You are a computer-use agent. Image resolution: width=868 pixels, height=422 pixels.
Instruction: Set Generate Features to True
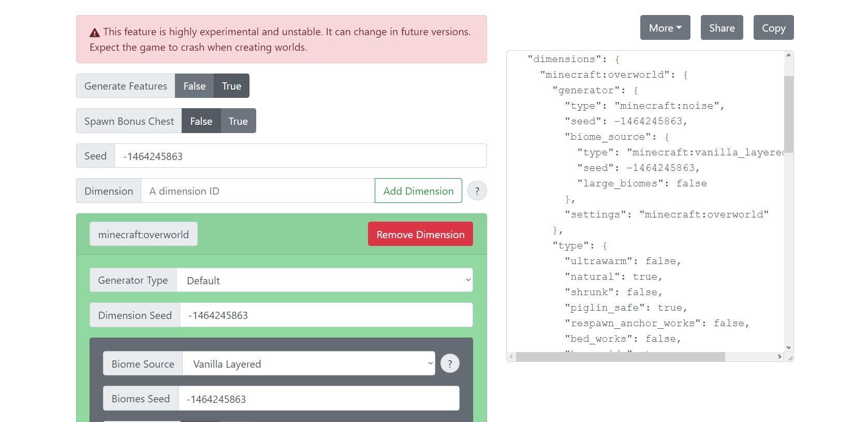point(231,86)
